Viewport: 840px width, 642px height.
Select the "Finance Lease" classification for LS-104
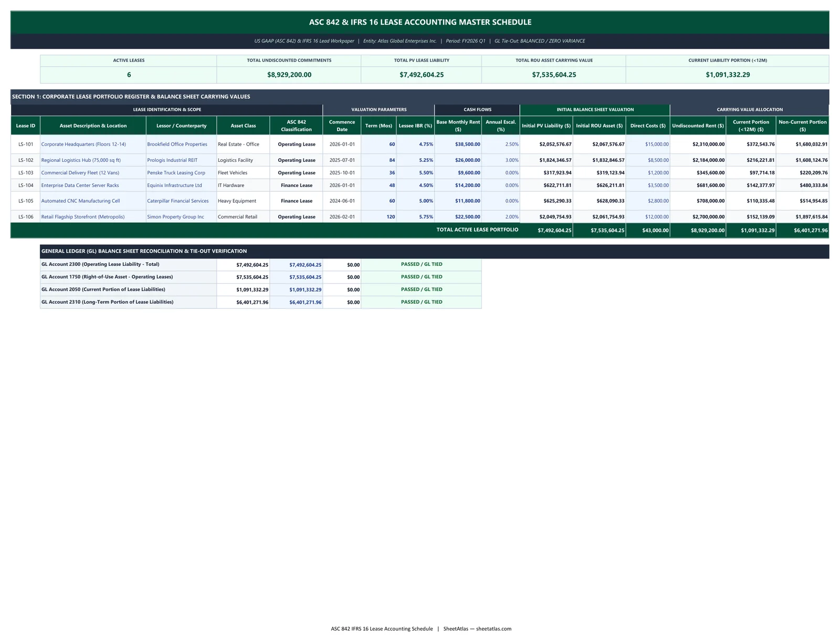[297, 185]
